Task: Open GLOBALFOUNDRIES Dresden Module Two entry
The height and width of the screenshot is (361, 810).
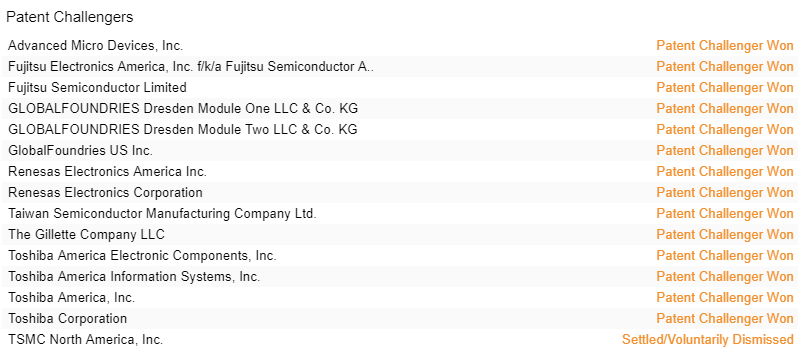Action: tap(183, 130)
